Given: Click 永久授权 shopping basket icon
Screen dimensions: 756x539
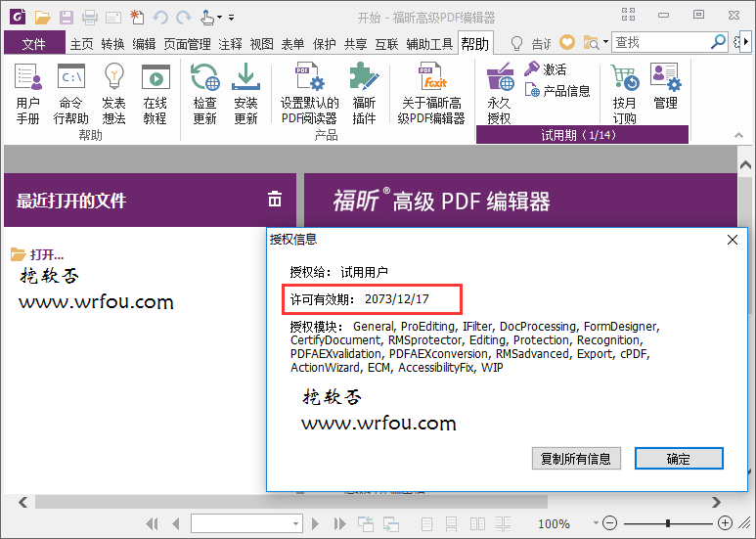Looking at the screenshot, I should 499,94.
